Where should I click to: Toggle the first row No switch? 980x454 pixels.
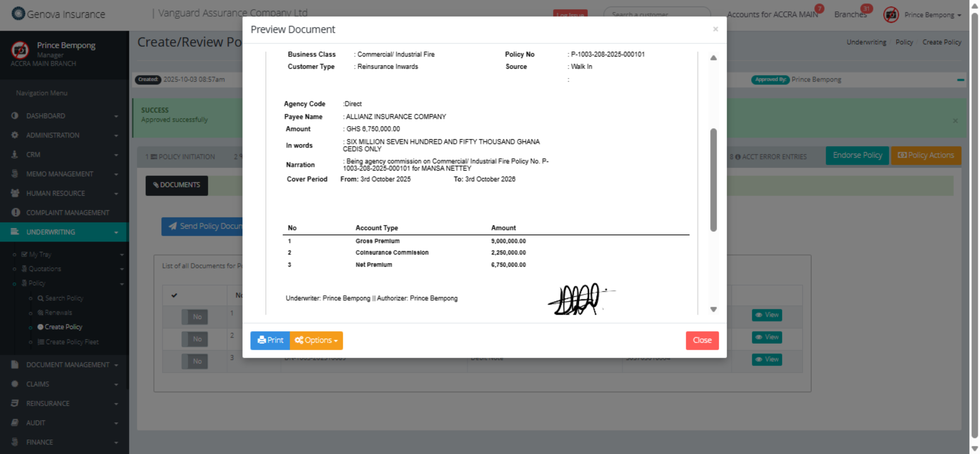click(194, 317)
